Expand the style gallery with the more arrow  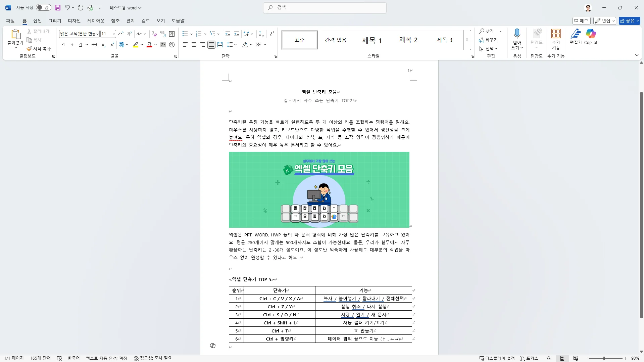[467, 40]
